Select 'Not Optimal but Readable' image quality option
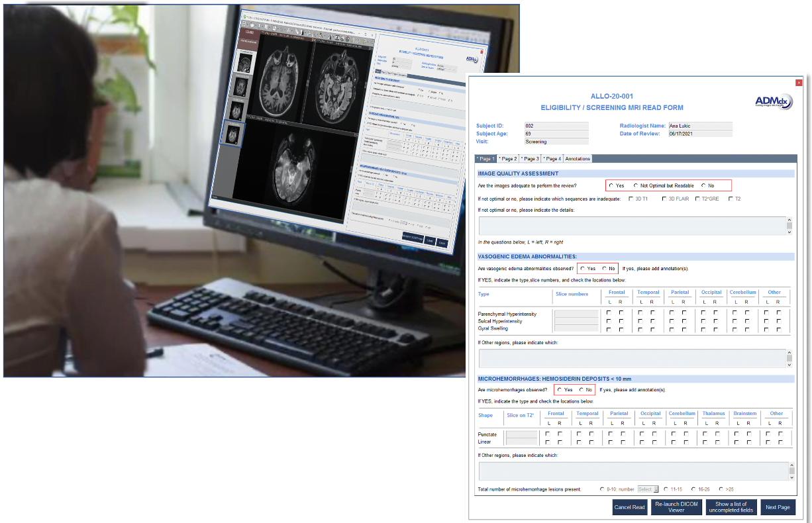 636,186
